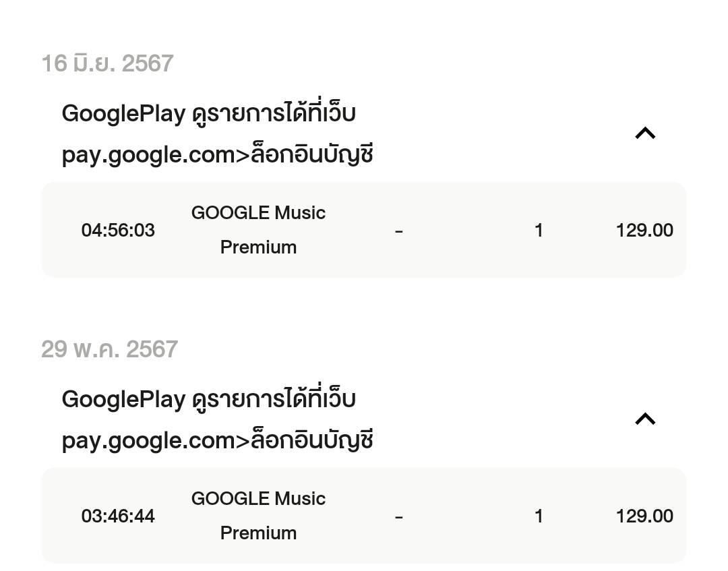Select GOOGLE Music Premium in the 04:56:03 row
The width and height of the screenshot is (728, 571).
[x=258, y=230]
